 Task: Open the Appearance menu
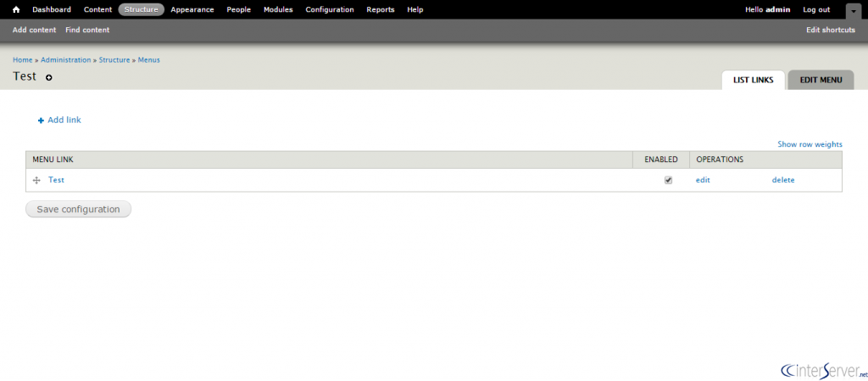click(x=192, y=9)
